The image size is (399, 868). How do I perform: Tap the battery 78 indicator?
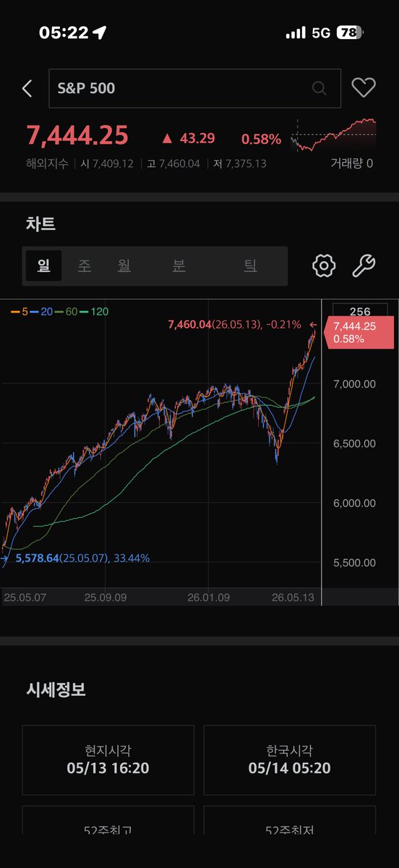pyautogui.click(x=351, y=33)
